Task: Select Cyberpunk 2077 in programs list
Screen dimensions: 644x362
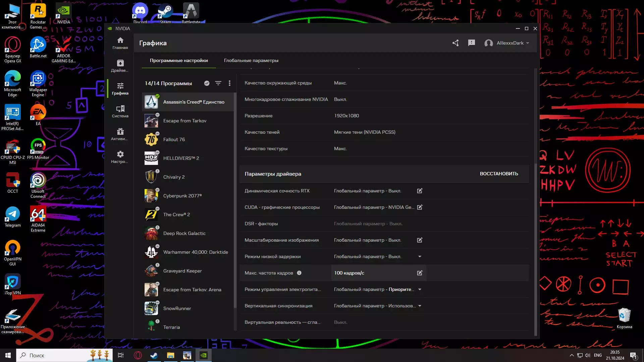Action: click(x=182, y=196)
